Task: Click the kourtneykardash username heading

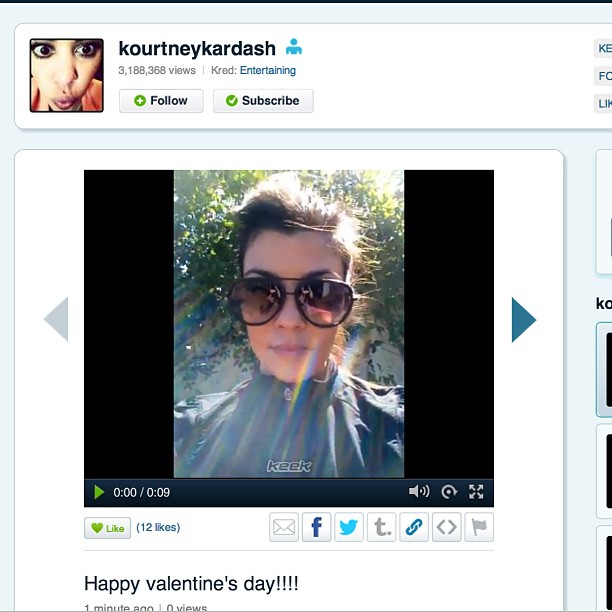Action: (x=197, y=49)
